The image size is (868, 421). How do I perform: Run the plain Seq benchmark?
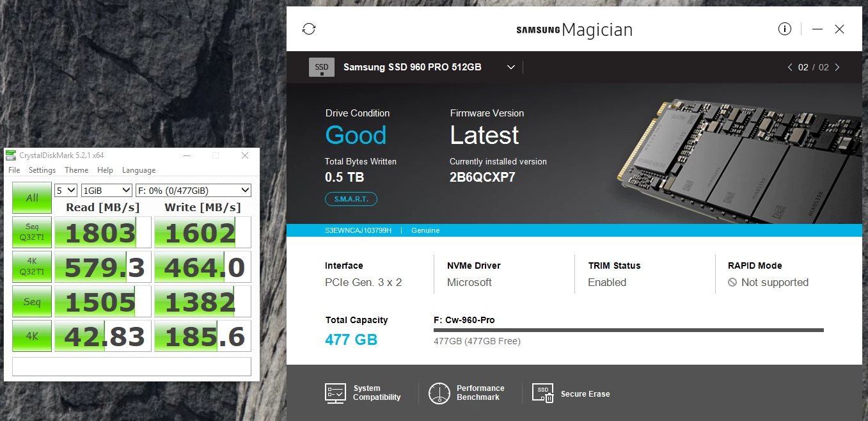click(x=32, y=302)
